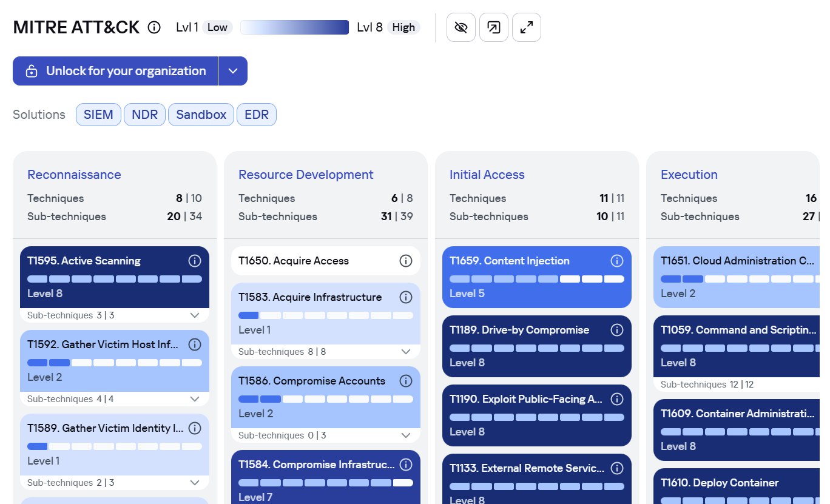Click the T1133. External Remote Services title
Viewport: 830px width, 504px height.
coord(527,468)
